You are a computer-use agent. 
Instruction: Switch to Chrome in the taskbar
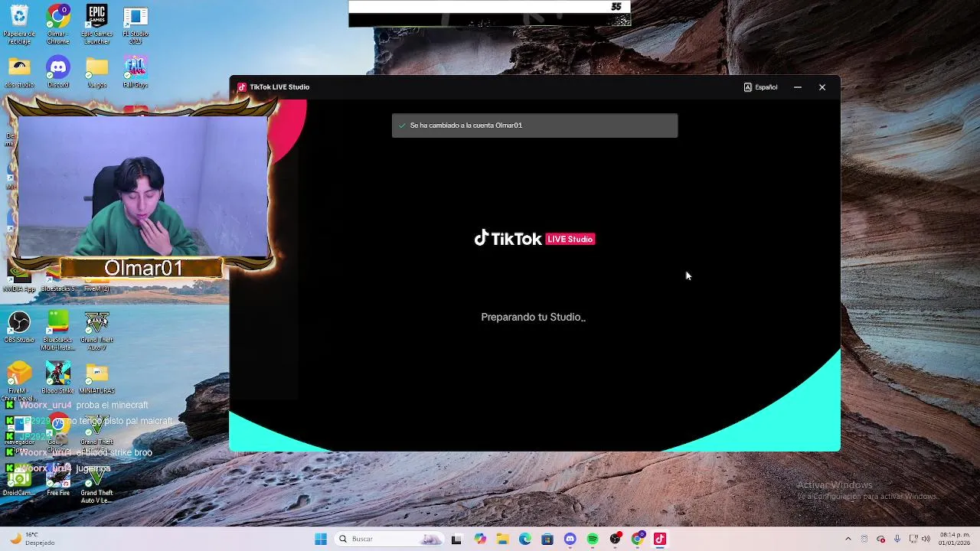pyautogui.click(x=637, y=539)
